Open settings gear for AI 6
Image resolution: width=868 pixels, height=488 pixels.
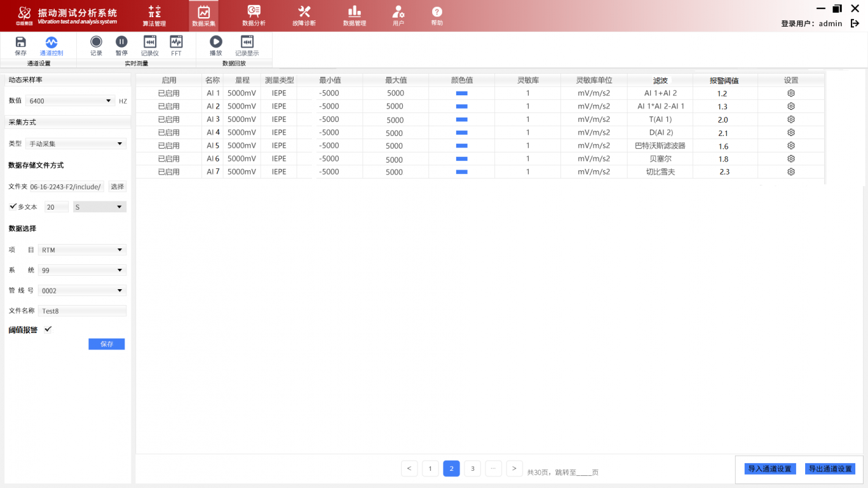click(791, 159)
